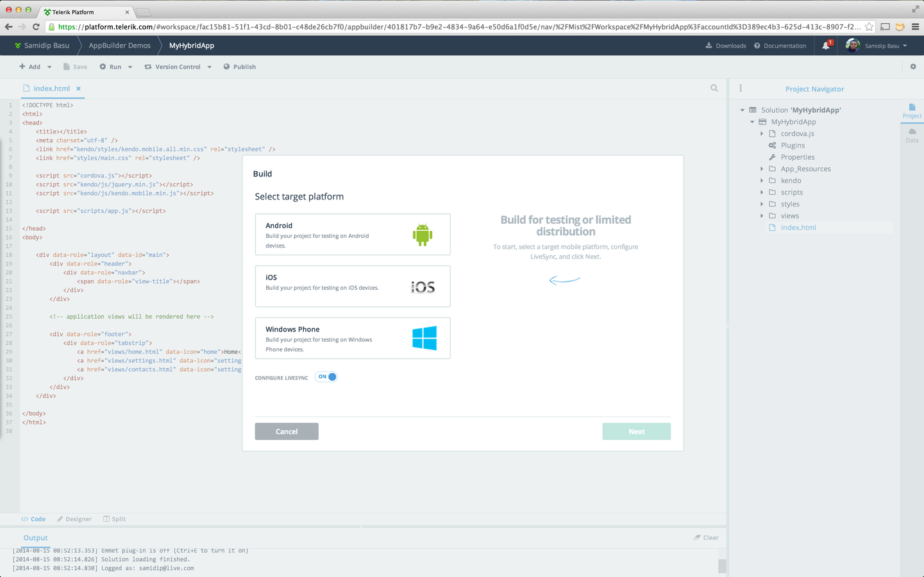This screenshot has height=577, width=924.
Task: Click the MyHybridApp breadcrumb
Action: pos(192,46)
